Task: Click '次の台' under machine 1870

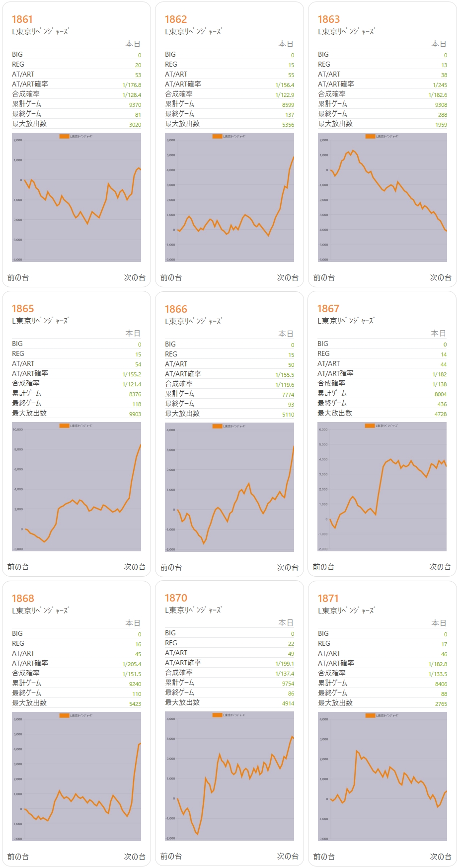Action: [x=288, y=856]
